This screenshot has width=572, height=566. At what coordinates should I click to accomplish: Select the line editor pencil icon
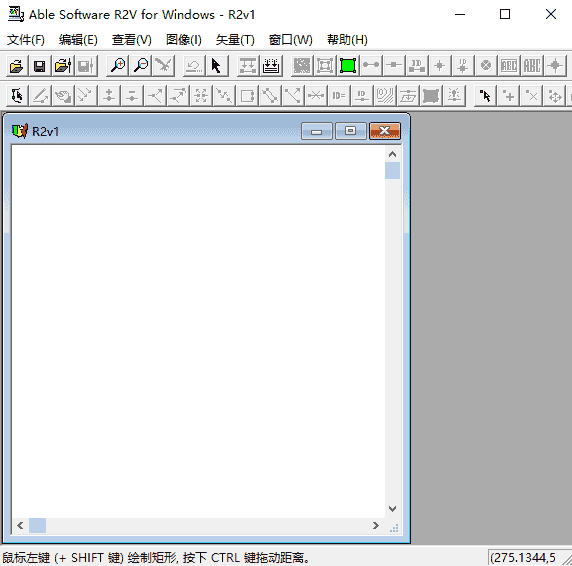[40, 96]
